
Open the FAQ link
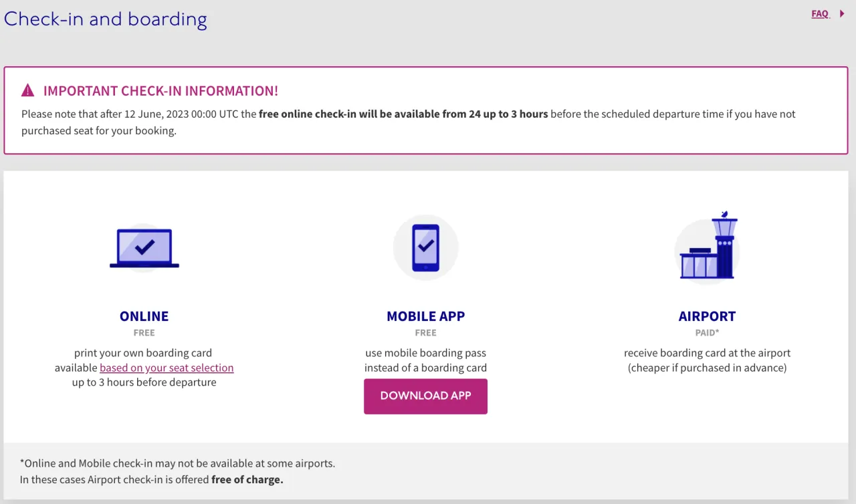820,13
